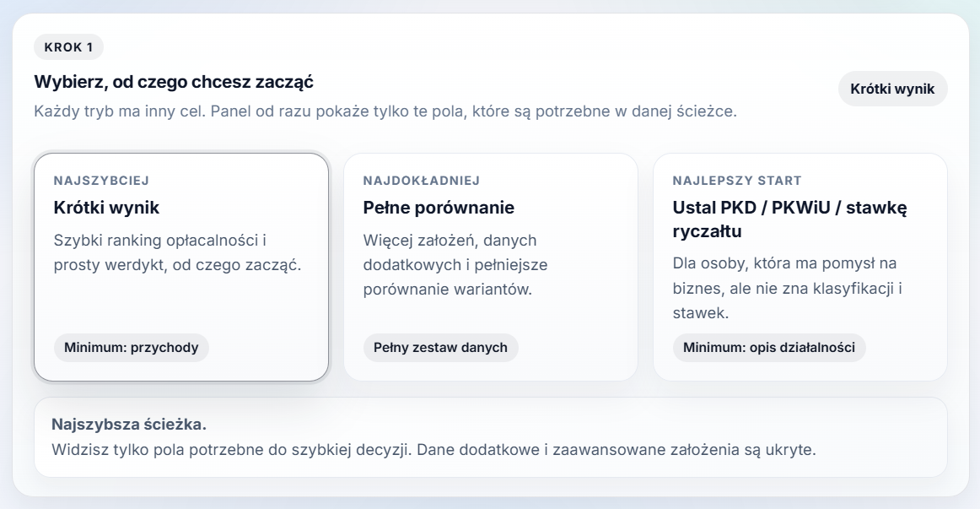The width and height of the screenshot is (980, 509).
Task: Click the "Minimum: opis działalności" pill
Action: 768,347
